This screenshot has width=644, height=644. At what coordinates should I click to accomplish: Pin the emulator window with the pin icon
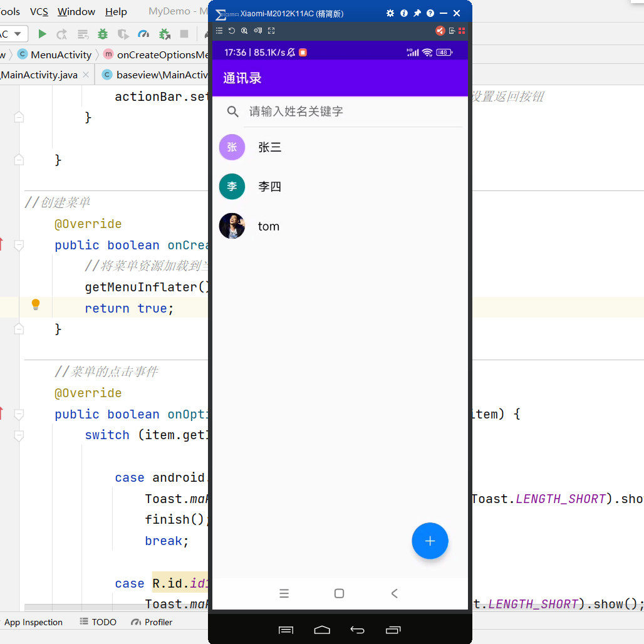418,12
